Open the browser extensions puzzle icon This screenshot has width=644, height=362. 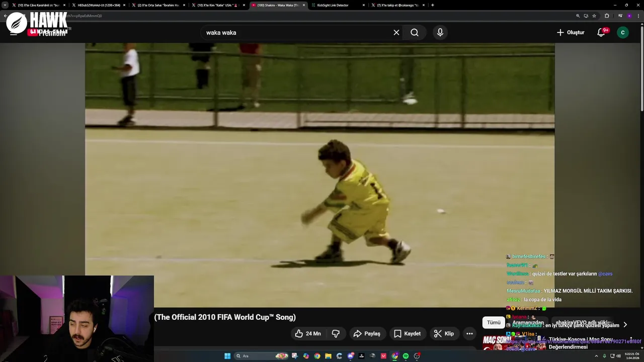[x=607, y=16]
